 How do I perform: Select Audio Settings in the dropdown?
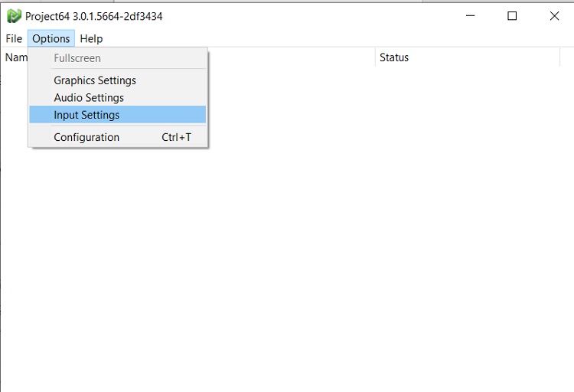pos(89,98)
